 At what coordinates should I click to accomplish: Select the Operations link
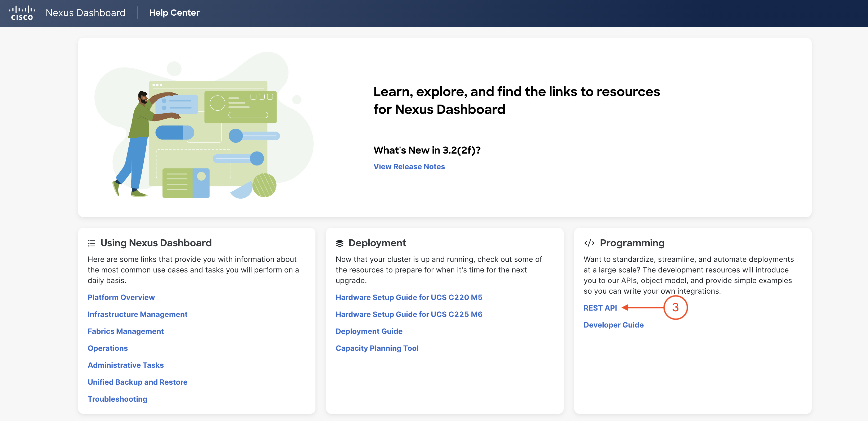pos(108,348)
